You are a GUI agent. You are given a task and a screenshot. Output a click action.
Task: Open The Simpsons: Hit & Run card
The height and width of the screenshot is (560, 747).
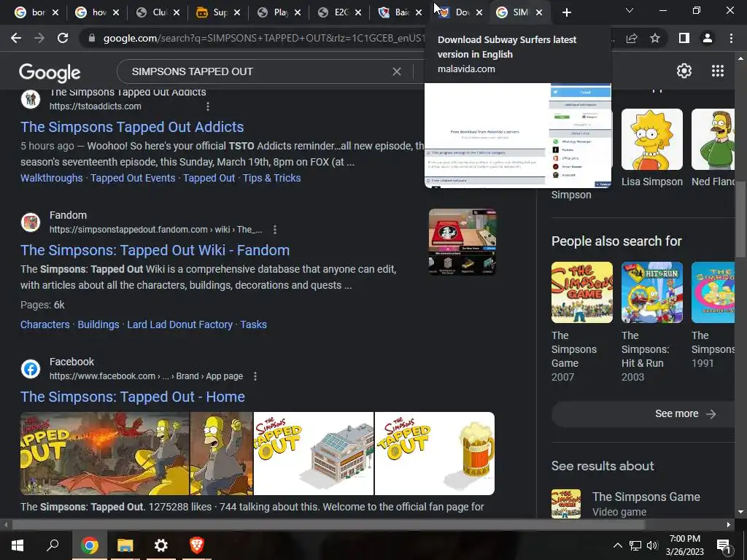coord(651,322)
